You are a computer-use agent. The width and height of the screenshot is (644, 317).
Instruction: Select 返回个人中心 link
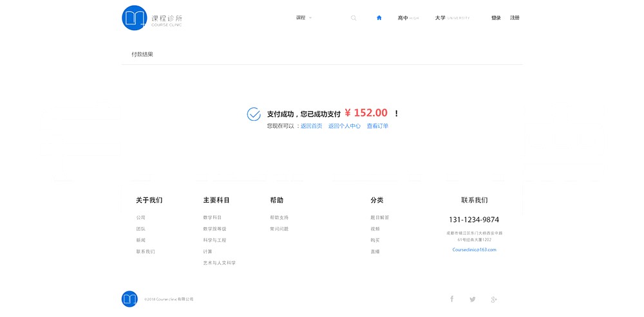point(345,126)
